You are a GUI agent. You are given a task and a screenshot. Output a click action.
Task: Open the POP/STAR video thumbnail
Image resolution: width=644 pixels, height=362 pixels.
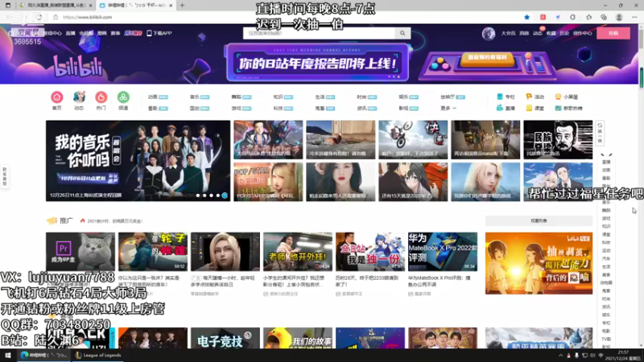(x=268, y=182)
